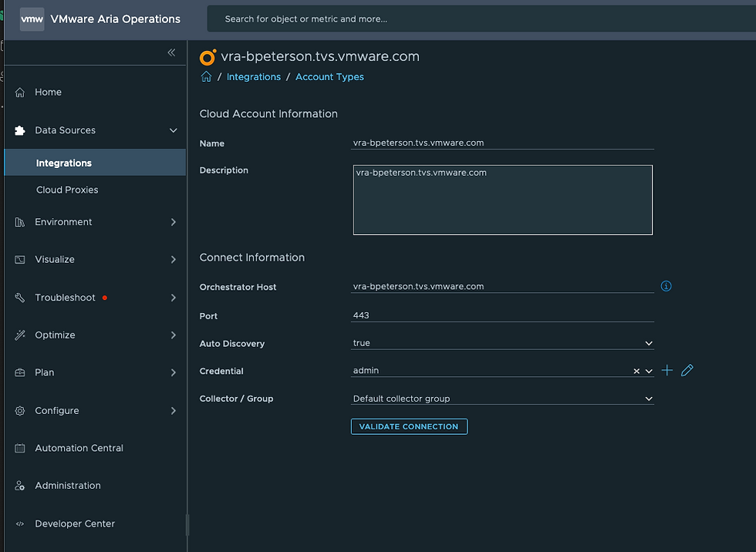756x552 pixels.
Task: Click the Orchestrator Host input field
Action: pyautogui.click(x=502, y=286)
